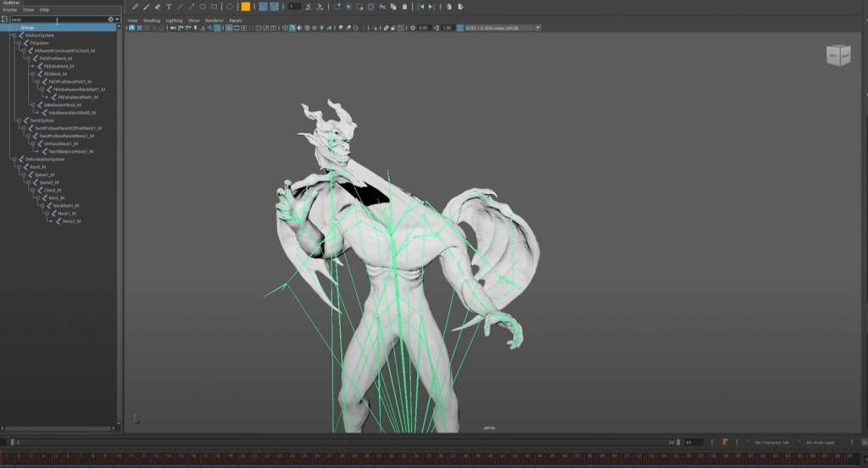Image resolution: width=868 pixels, height=468 pixels.
Task: Select the Chest_M joint in outliner
Action: pyautogui.click(x=53, y=190)
